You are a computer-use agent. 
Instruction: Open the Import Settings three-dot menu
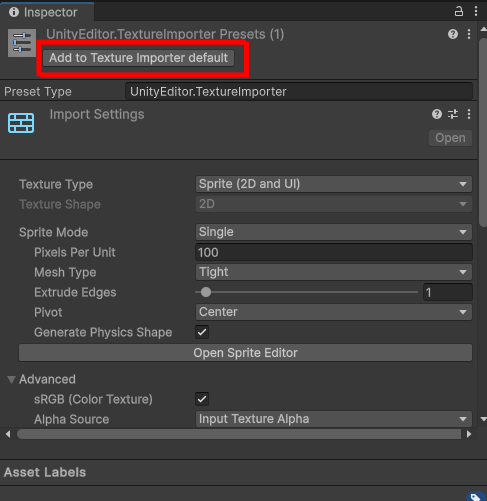[x=469, y=114]
